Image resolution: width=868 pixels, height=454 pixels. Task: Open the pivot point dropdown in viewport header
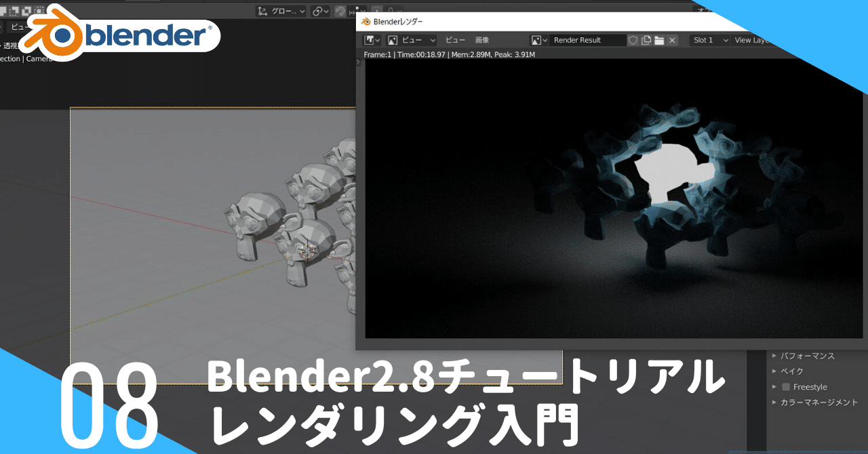(320, 11)
